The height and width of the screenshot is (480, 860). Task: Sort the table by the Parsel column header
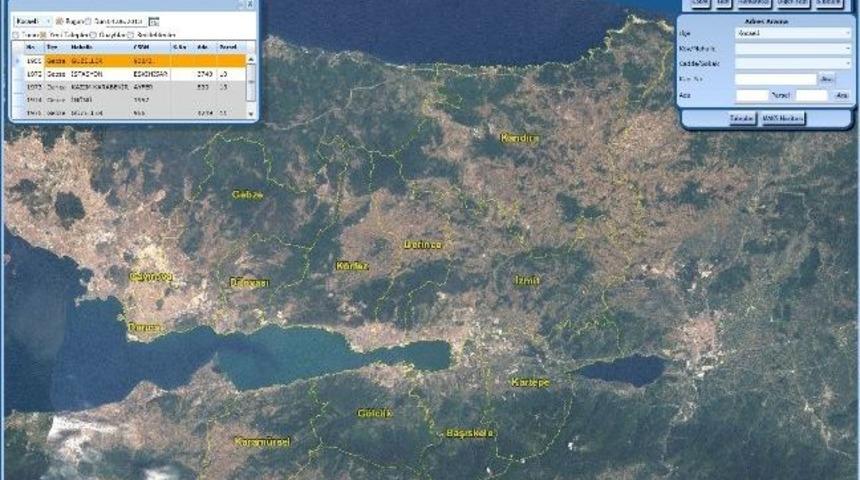click(228, 47)
